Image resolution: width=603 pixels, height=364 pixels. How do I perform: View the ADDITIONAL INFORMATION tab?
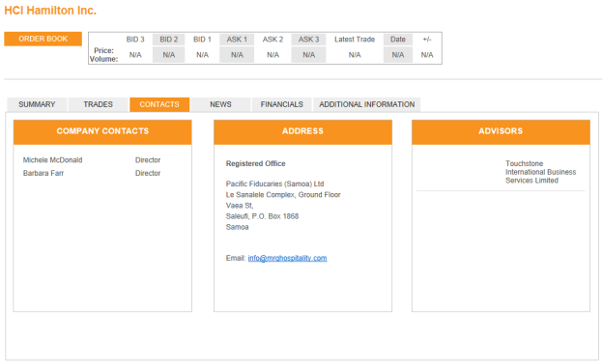pos(367,104)
